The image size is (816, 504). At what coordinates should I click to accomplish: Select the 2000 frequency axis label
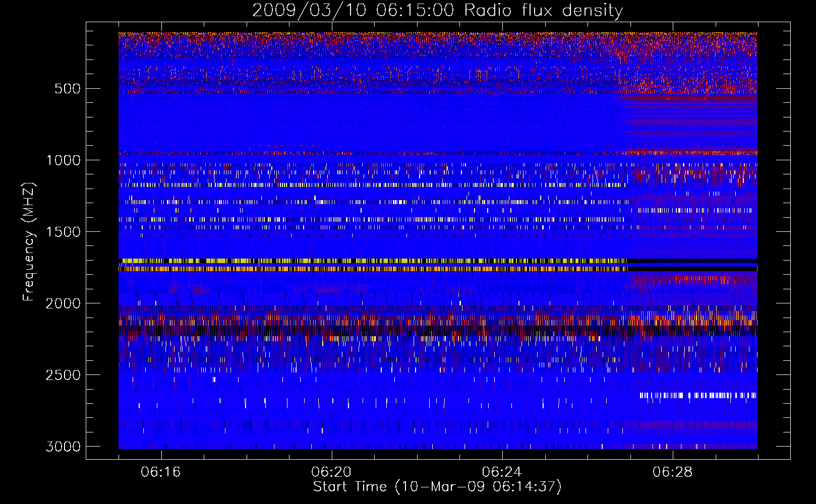click(63, 303)
